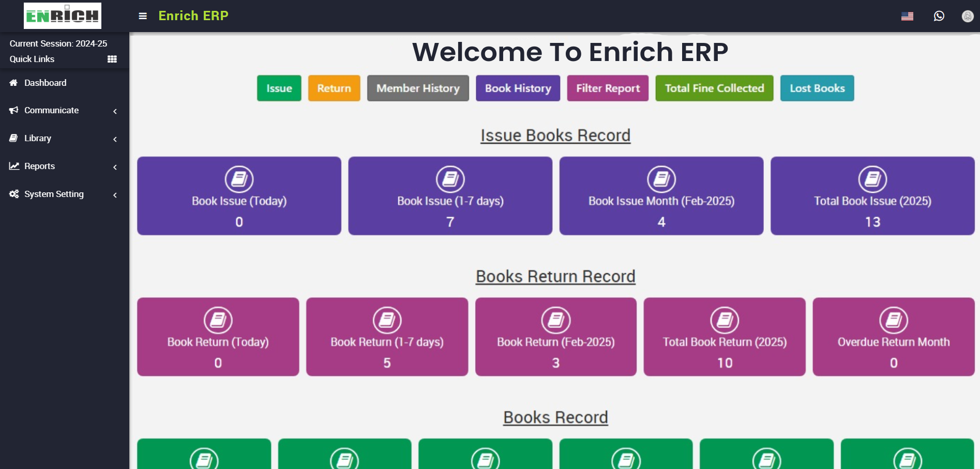Screen dimensions: 980x469
Task: Open the user profile avatar
Action: [x=967, y=16]
